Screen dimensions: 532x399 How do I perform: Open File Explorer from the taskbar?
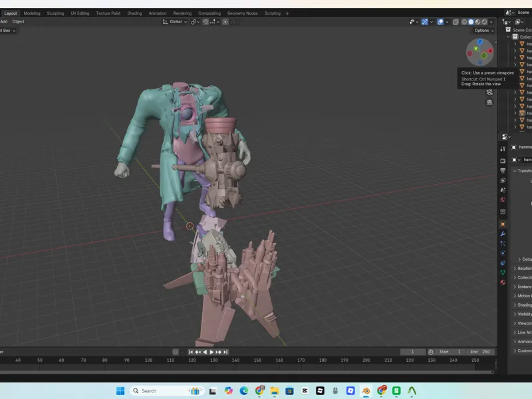pos(274,391)
